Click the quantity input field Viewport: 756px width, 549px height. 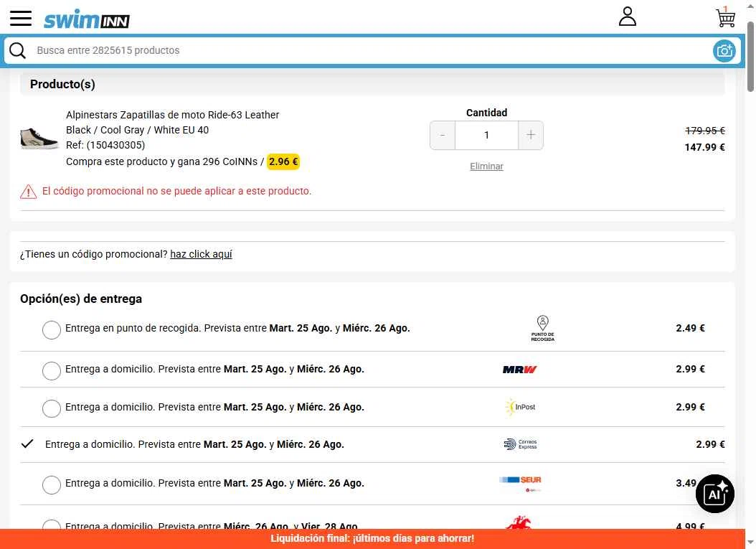click(x=486, y=135)
